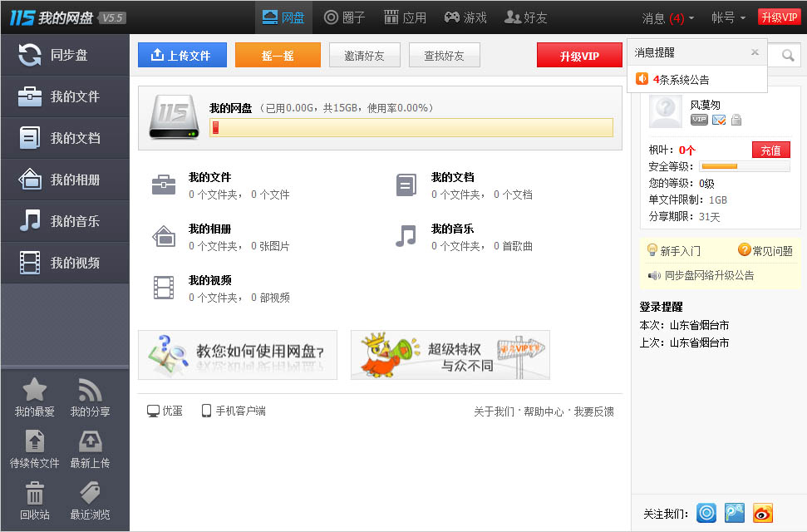Open the 同步盘 sync disk sidebar item
The width and height of the screenshot is (807, 532).
(x=66, y=55)
